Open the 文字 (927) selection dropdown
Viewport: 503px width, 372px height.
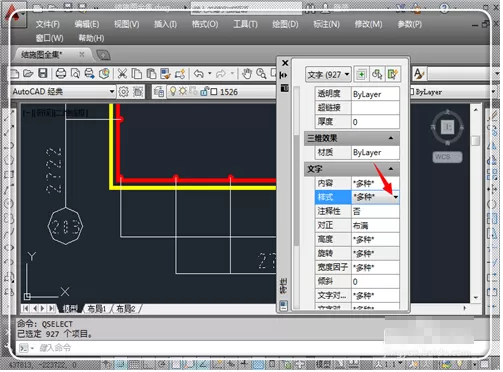[328, 74]
